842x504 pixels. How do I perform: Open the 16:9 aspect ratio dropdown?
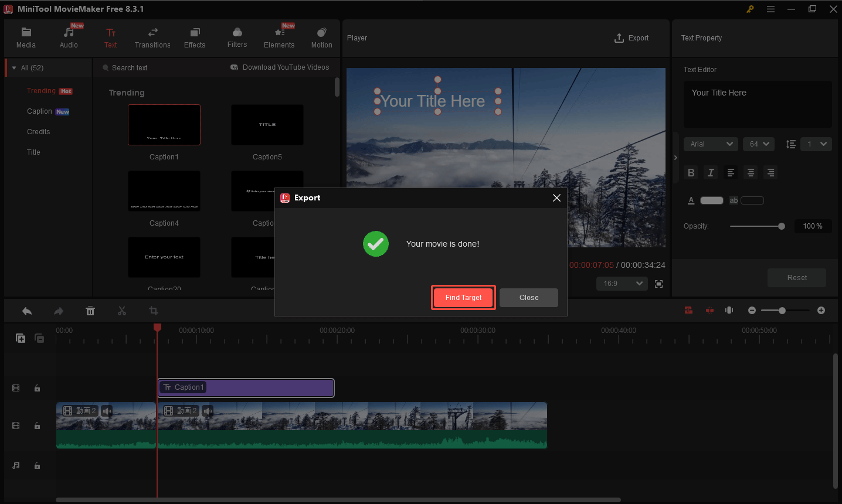point(622,284)
